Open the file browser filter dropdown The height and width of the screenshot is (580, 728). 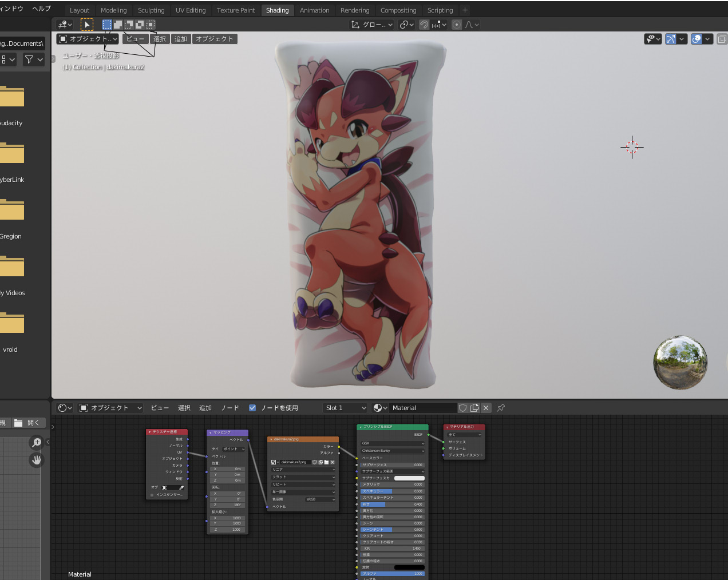(34, 59)
